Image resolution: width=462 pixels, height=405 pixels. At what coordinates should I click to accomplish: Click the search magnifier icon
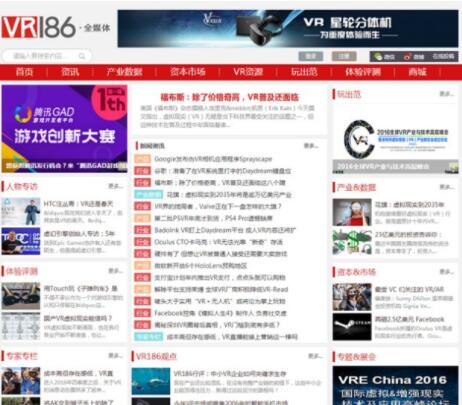(x=82, y=56)
